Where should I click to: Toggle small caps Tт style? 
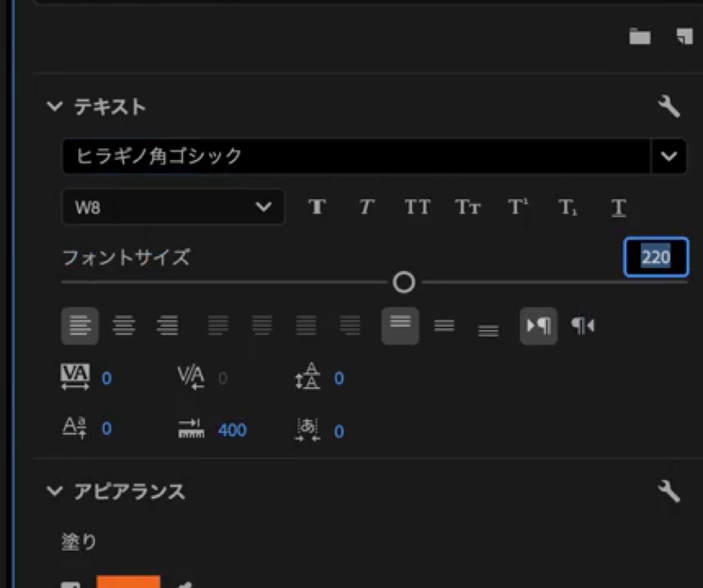(467, 207)
